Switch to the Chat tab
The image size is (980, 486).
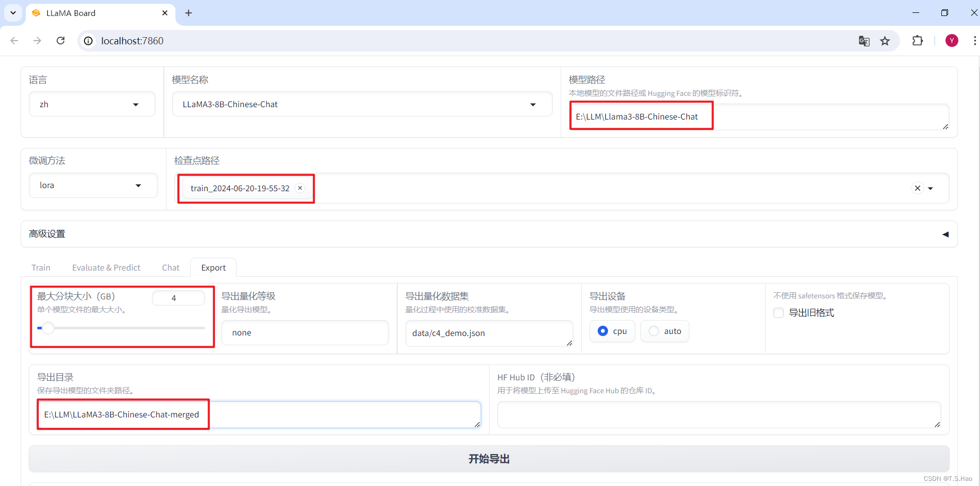pos(171,267)
